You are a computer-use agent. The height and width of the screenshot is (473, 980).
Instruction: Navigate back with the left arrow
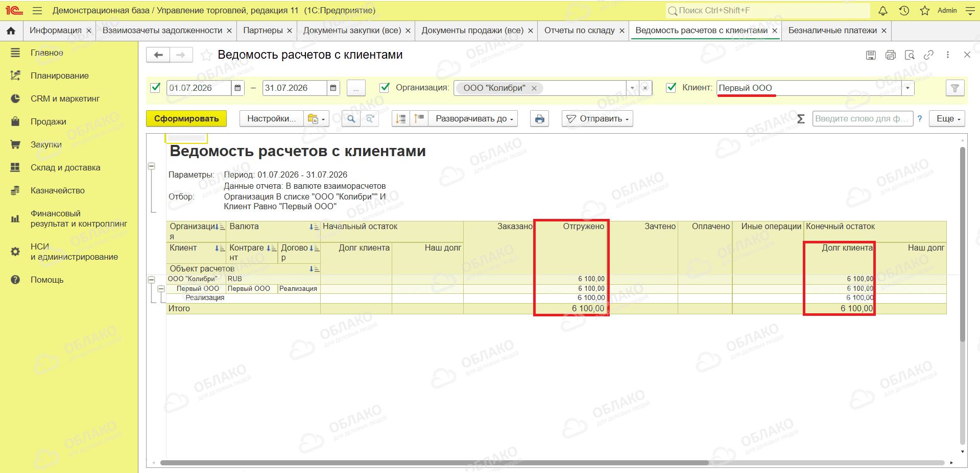pos(158,55)
